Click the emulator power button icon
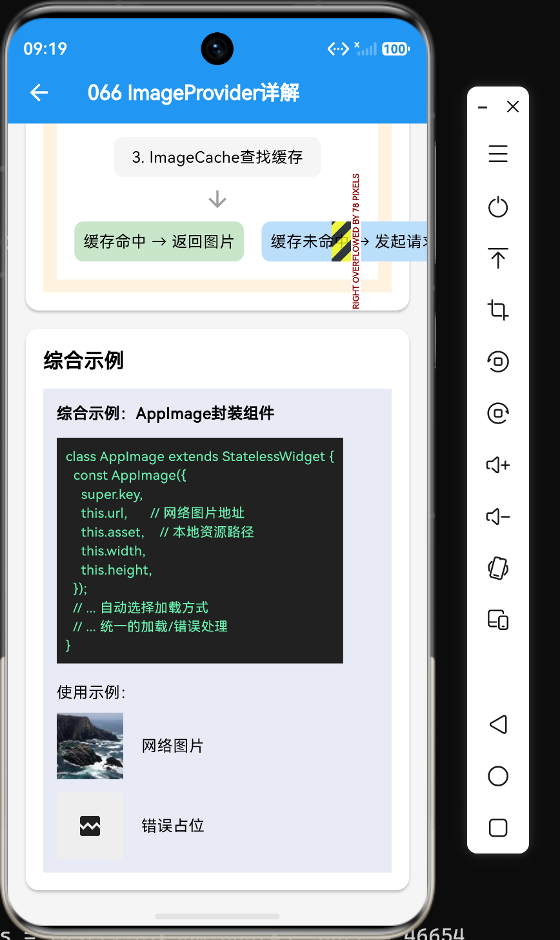This screenshot has height=940, width=560. pyautogui.click(x=498, y=207)
